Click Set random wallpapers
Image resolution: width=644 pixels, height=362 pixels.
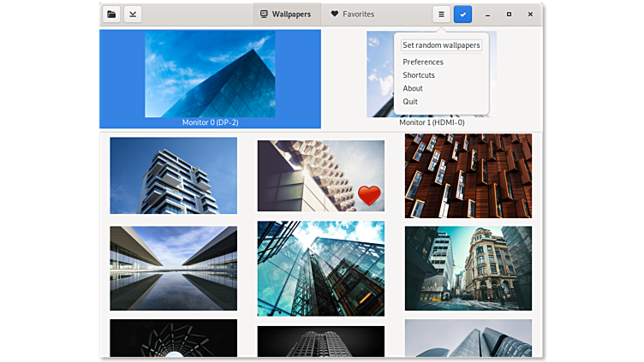[441, 45]
